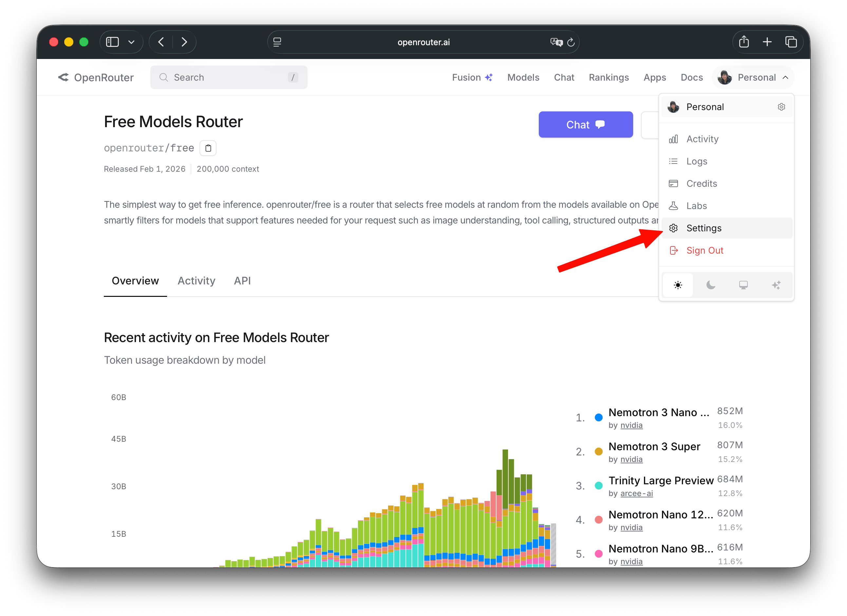Open a new tab with plus icon
This screenshot has width=847, height=616.
pos(767,42)
